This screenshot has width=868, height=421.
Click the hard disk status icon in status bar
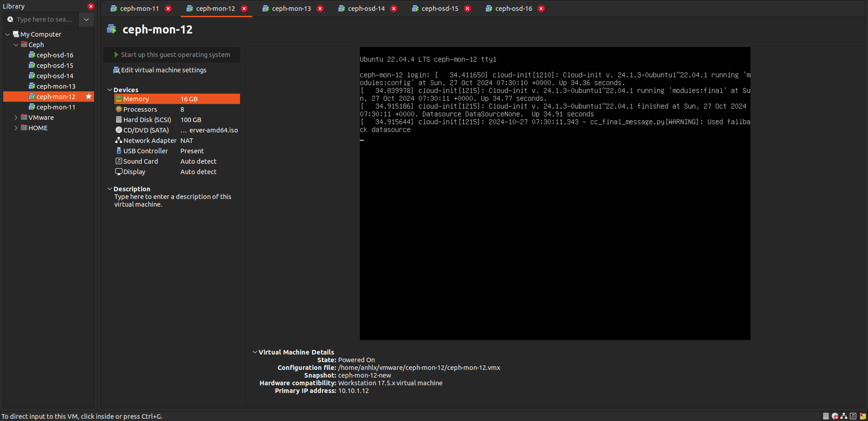(x=826, y=416)
